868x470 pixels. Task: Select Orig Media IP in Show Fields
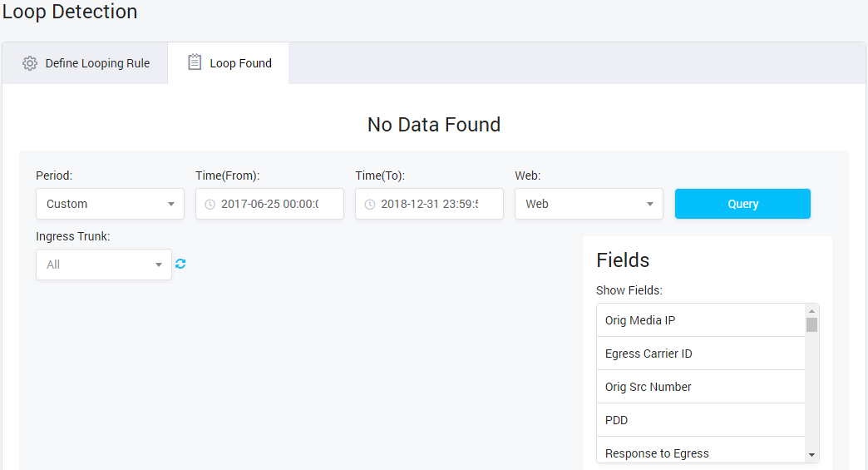[700, 320]
